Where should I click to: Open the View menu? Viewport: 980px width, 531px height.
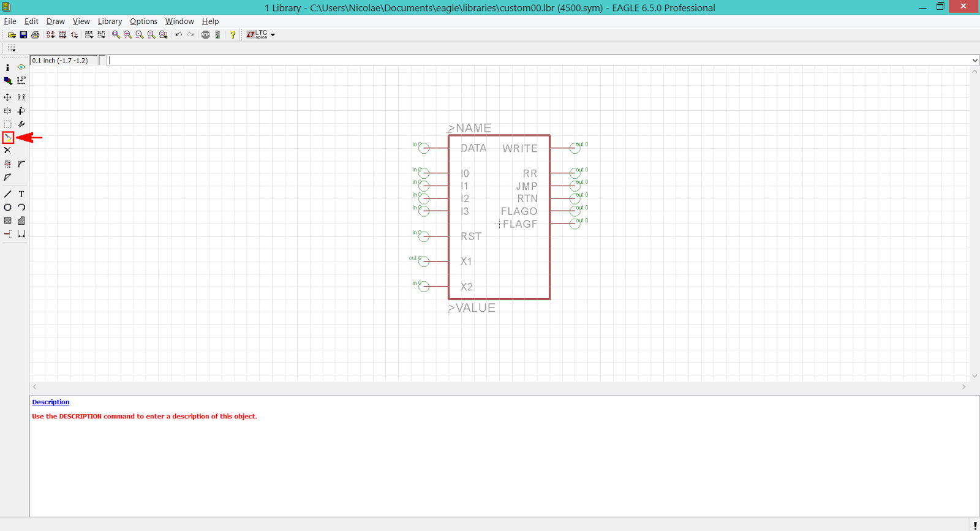point(81,21)
